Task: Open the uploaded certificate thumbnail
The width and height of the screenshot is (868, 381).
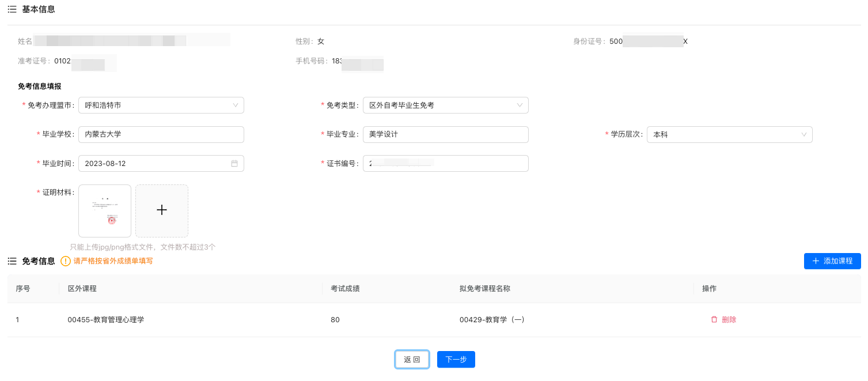Action: click(x=105, y=210)
